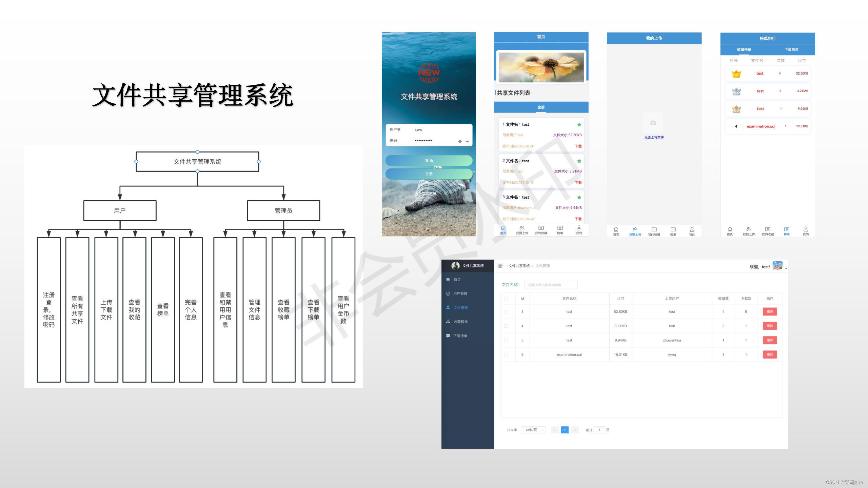Toggle the password visibility eye icon
The height and width of the screenshot is (488, 868).
click(460, 141)
